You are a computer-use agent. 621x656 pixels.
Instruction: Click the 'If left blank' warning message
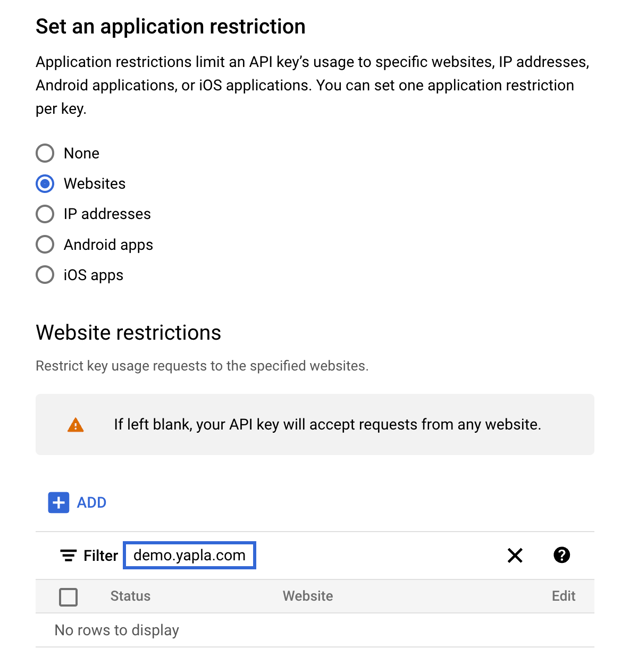click(327, 425)
